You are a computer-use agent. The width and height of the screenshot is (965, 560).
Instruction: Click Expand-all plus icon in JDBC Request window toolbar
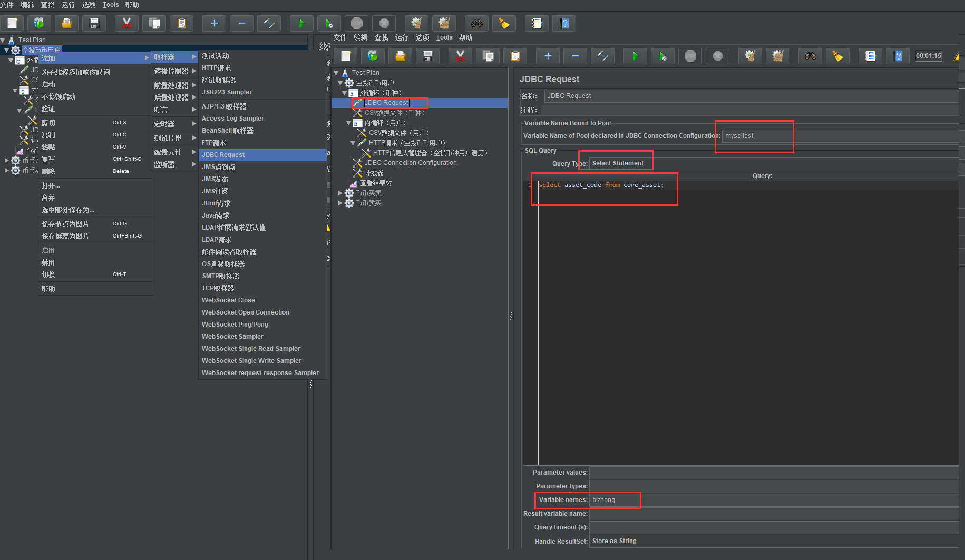(x=548, y=56)
